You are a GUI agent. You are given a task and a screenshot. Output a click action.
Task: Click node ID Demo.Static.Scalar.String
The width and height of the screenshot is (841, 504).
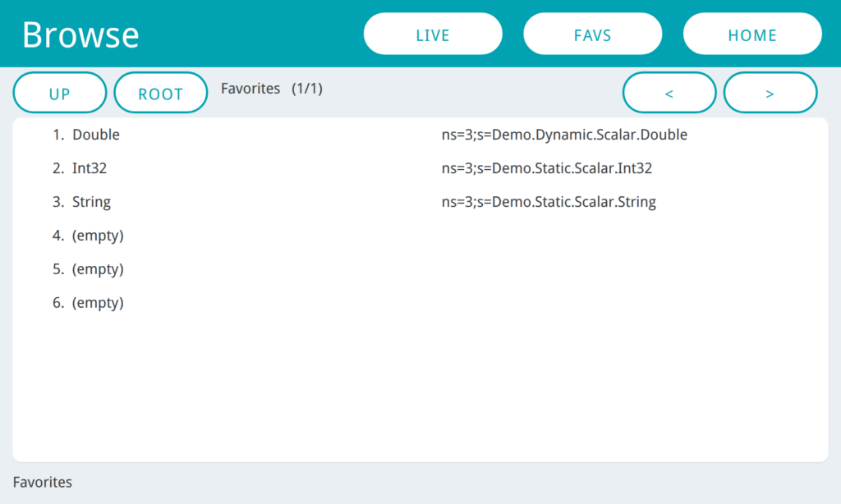(x=549, y=202)
